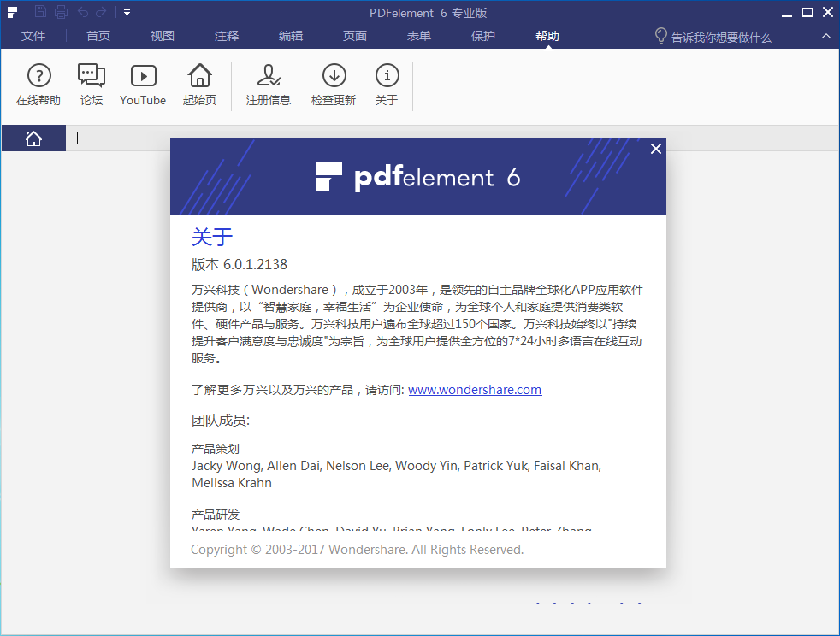The height and width of the screenshot is (636, 840).
Task: Open the home tab with house icon
Action: [33, 138]
